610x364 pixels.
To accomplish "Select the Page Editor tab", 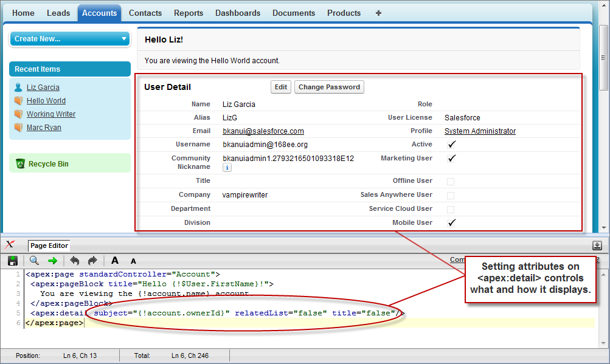I will [x=48, y=246].
